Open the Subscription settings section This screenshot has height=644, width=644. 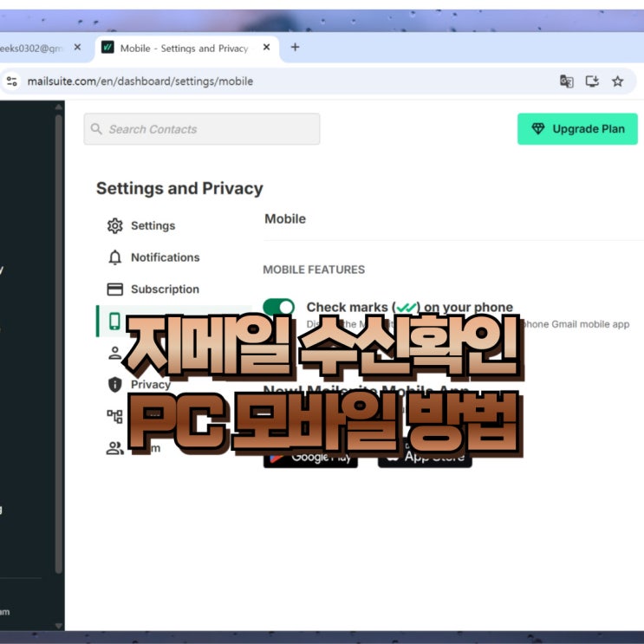[x=165, y=289]
